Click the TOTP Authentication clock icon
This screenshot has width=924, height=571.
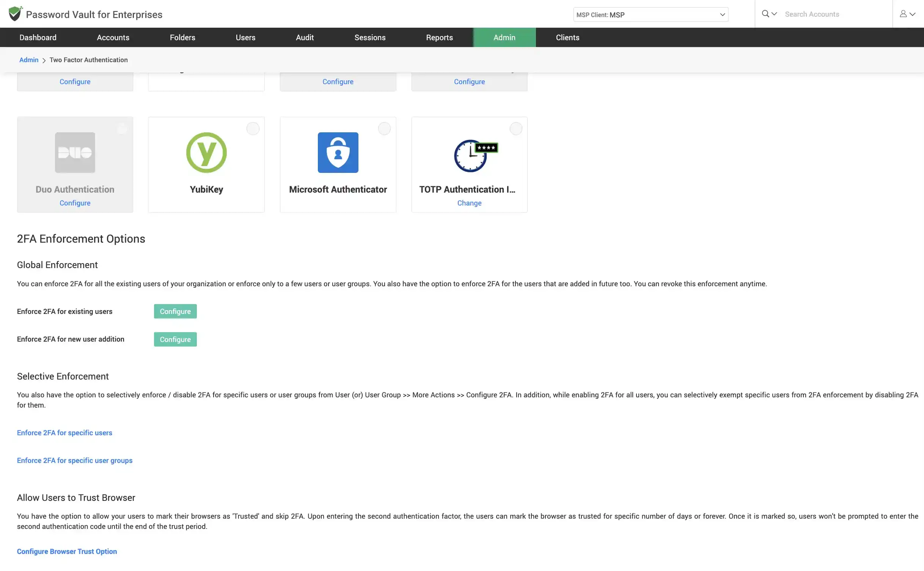[476, 155]
